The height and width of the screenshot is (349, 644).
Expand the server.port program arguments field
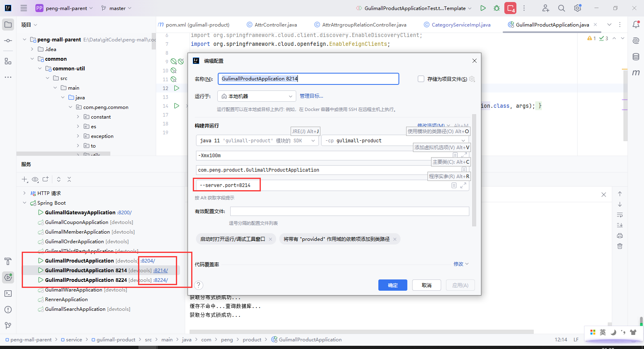click(463, 185)
